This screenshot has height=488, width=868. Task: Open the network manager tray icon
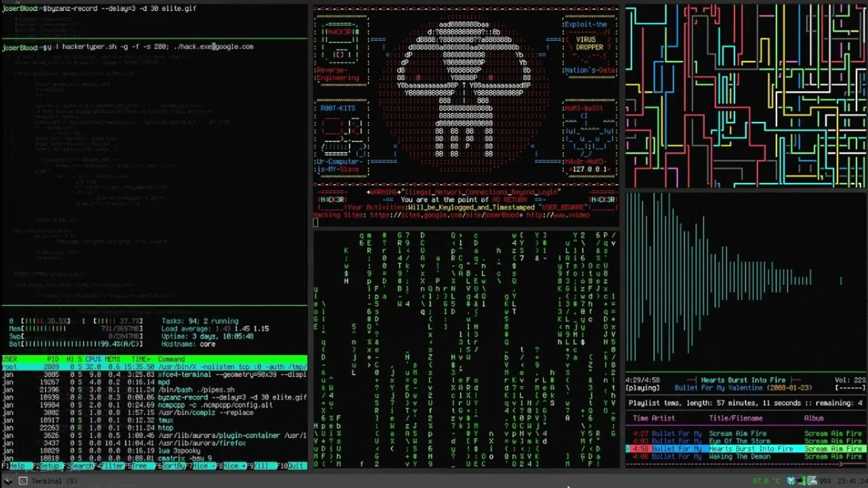pyautogui.click(x=802, y=481)
